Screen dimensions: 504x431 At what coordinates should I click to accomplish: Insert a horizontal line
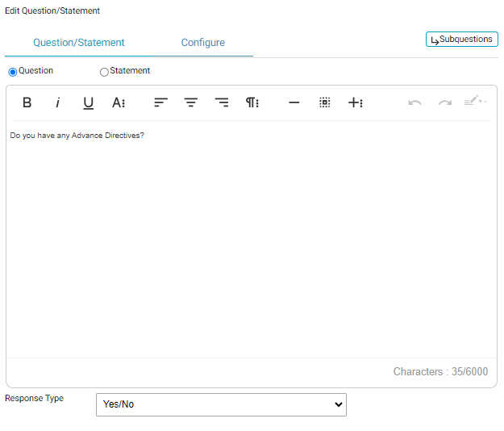294,103
